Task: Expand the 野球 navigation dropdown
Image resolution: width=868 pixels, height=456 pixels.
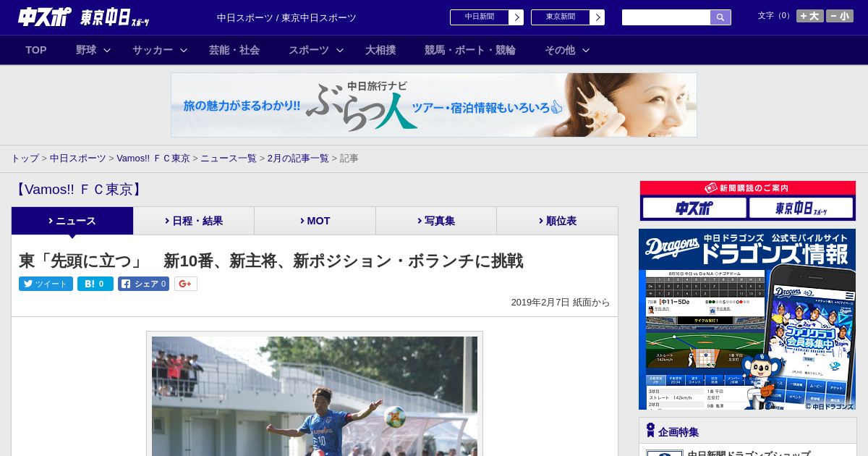Action: pyautogui.click(x=93, y=50)
